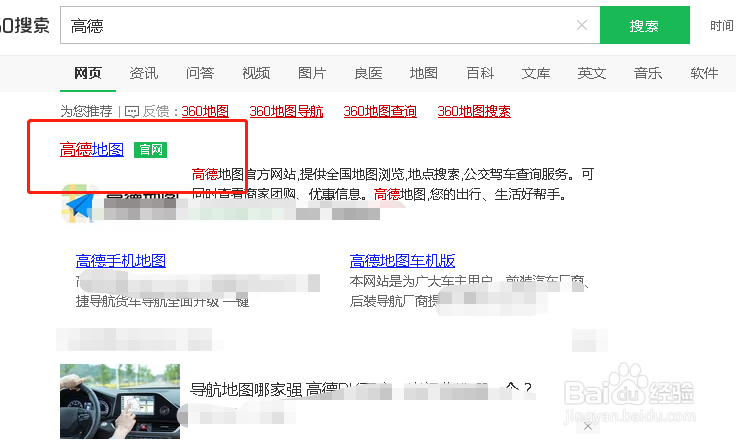Switch to the 资讯 tab

144,73
